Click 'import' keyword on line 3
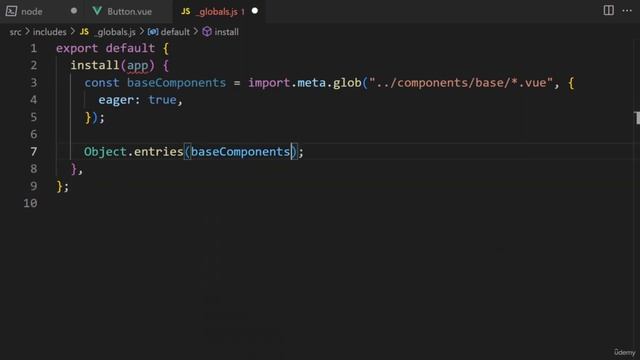 [x=269, y=83]
